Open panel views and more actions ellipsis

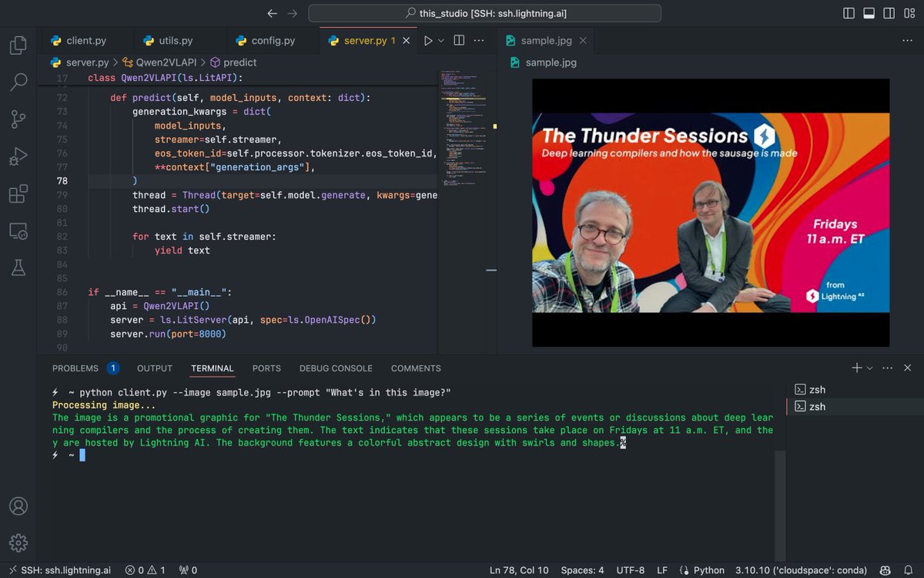click(886, 368)
